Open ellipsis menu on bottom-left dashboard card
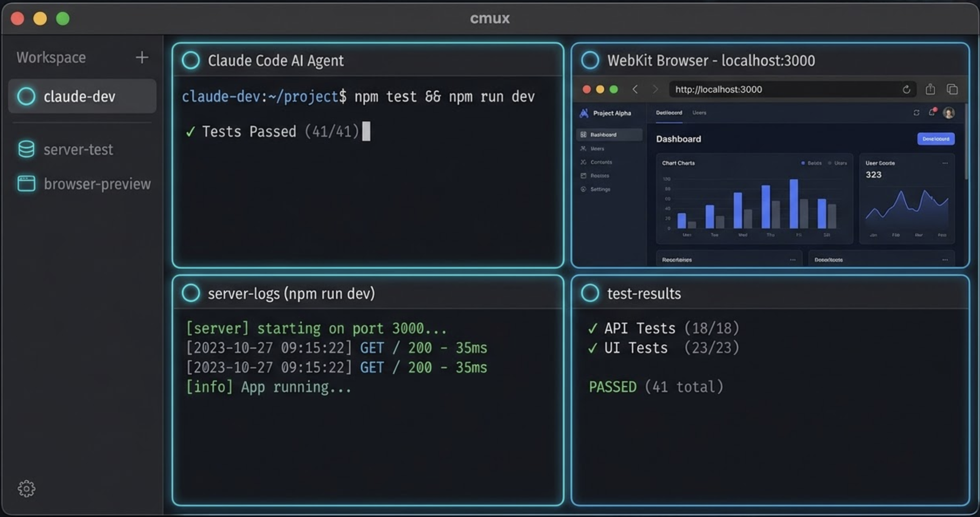Image resolution: width=980 pixels, height=517 pixels. click(x=792, y=260)
